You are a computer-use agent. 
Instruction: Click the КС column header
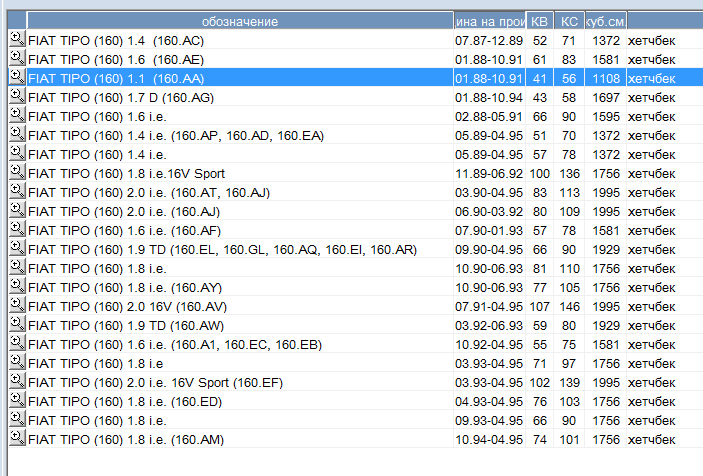point(569,21)
